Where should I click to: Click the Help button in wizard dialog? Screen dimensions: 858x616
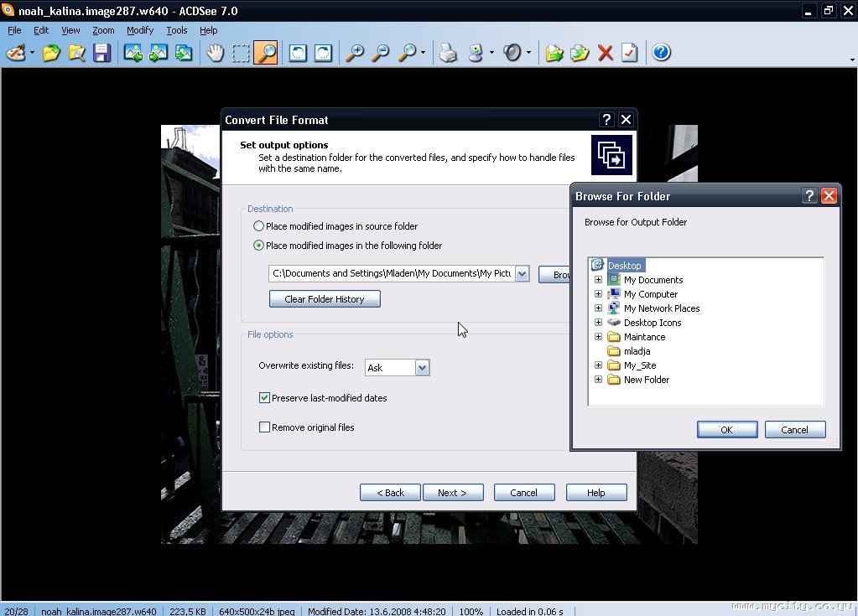[595, 493]
